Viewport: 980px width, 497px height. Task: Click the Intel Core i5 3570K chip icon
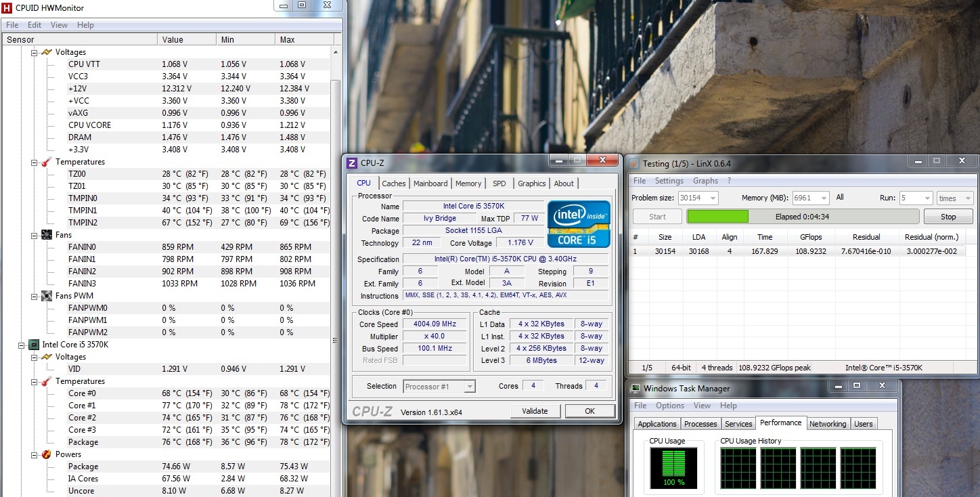point(33,345)
